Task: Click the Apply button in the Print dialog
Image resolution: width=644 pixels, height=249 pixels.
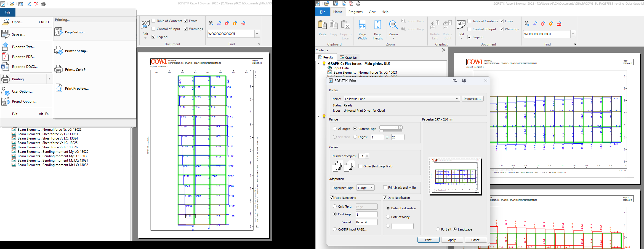Action: click(452, 240)
